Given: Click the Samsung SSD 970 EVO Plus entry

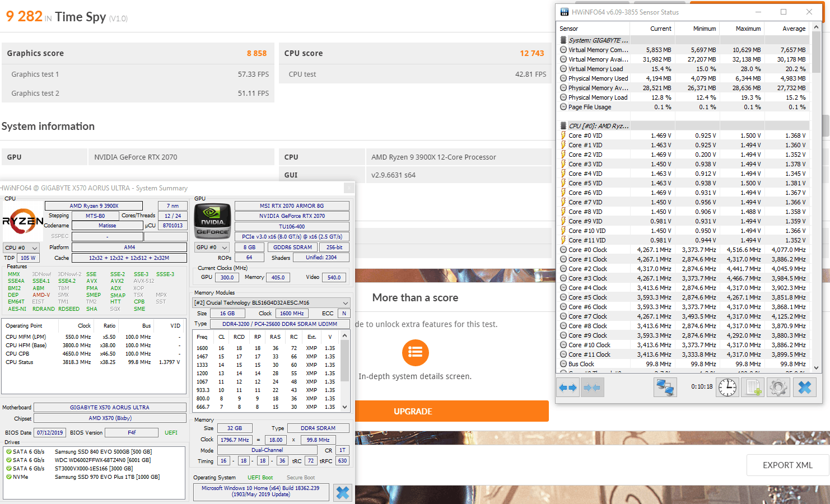Looking at the screenshot, I should point(107,477).
